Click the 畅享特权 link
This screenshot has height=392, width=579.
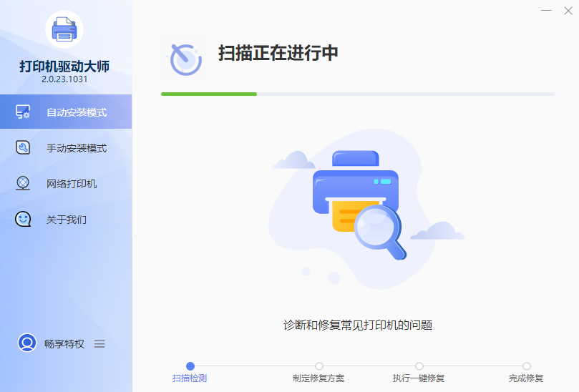click(64, 344)
